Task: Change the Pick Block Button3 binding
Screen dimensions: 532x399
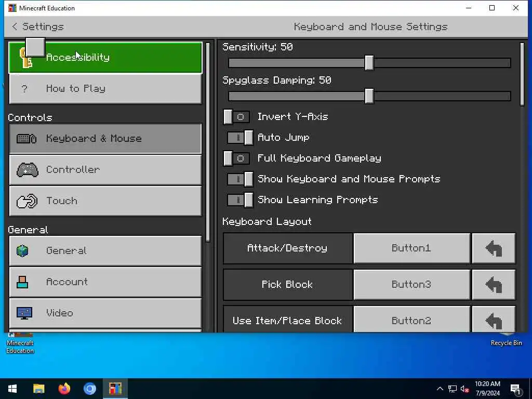Action: click(x=411, y=284)
